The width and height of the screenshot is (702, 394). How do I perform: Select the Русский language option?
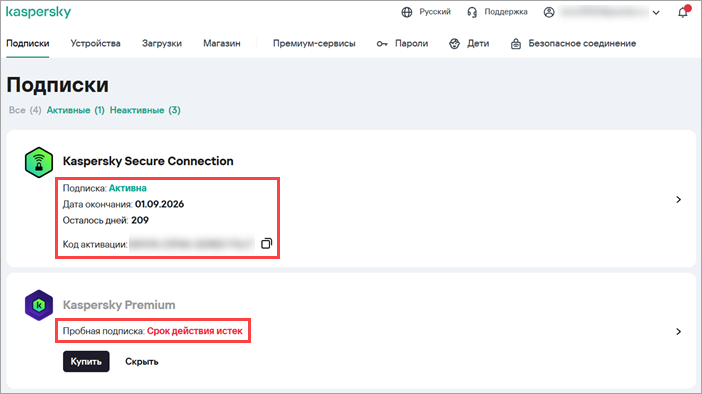(435, 12)
